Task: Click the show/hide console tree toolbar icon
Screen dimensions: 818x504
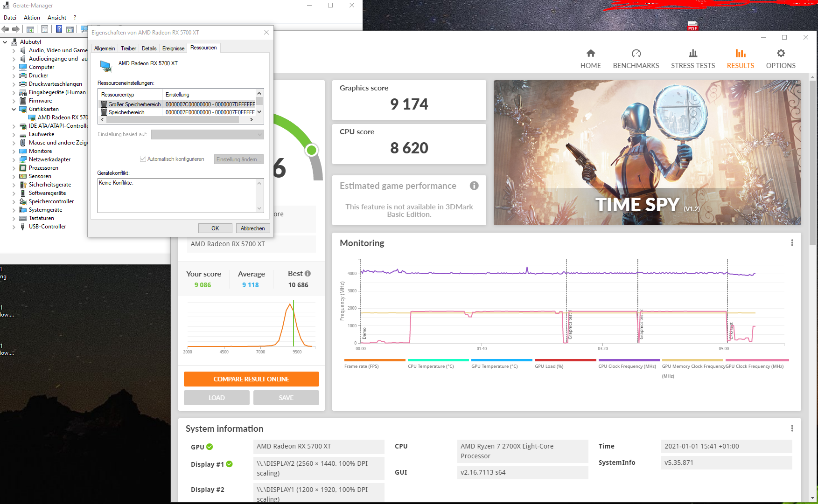Action: (30, 29)
